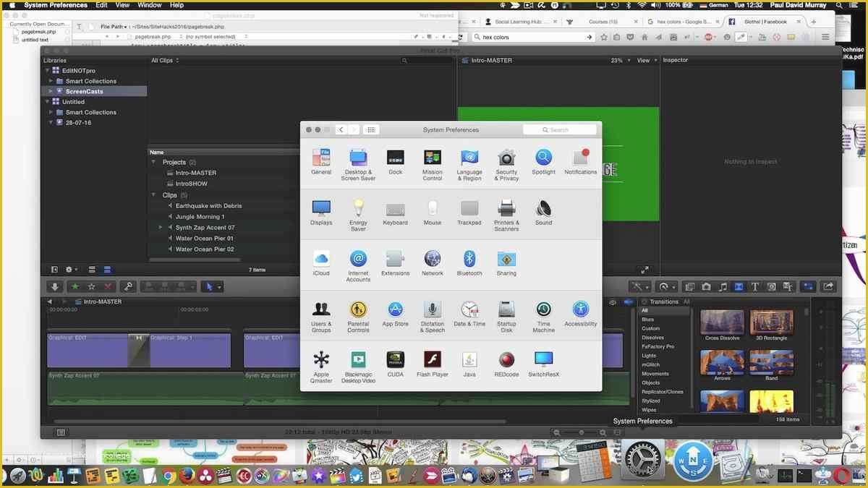The width and height of the screenshot is (868, 488).
Task: Open keyword editor key icon
Action: click(x=127, y=287)
